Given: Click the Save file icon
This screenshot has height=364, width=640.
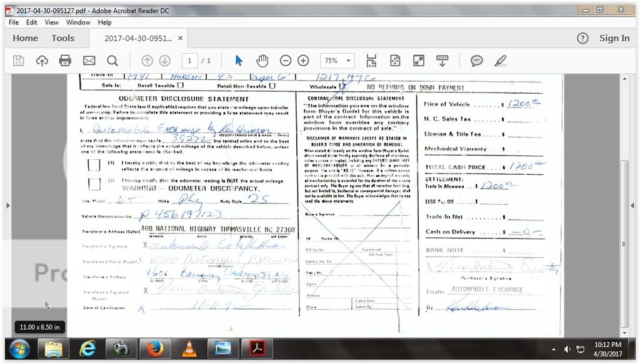Looking at the screenshot, I should 19,61.
